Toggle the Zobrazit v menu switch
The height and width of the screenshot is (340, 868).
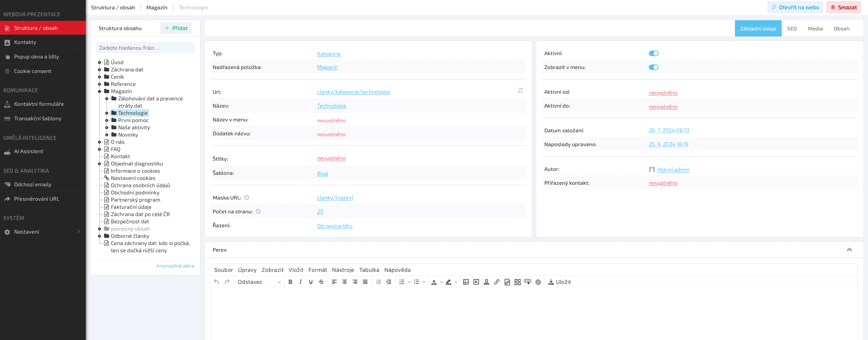click(x=653, y=67)
